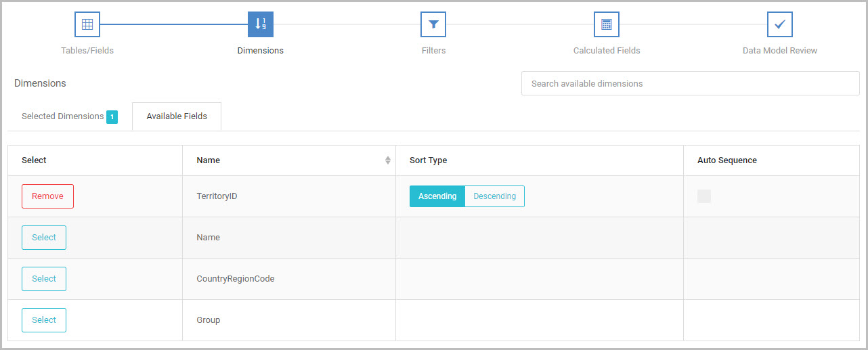Select the Name field as dimension
Image resolution: width=868 pixels, height=350 pixels.
click(44, 238)
